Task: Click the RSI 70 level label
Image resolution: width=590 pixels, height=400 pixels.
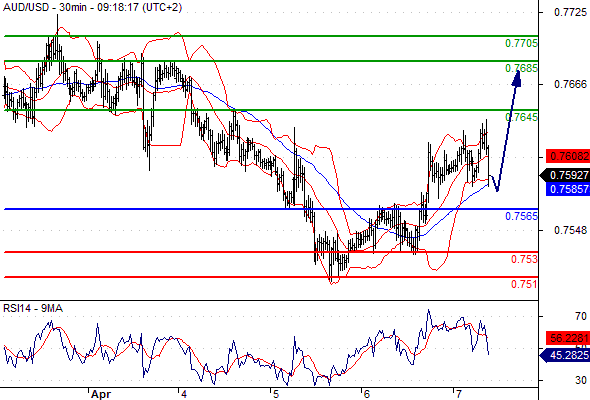Action: pyautogui.click(x=581, y=316)
